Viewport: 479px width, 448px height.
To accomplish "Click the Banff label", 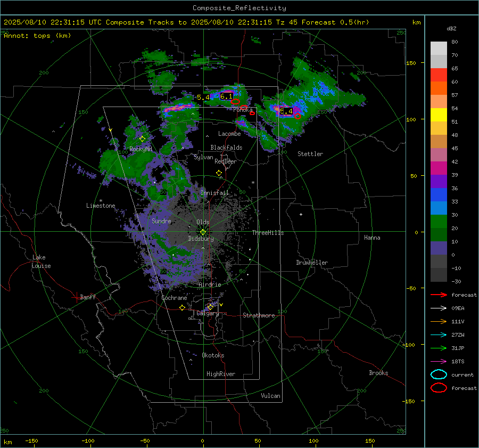I will (88, 297).
